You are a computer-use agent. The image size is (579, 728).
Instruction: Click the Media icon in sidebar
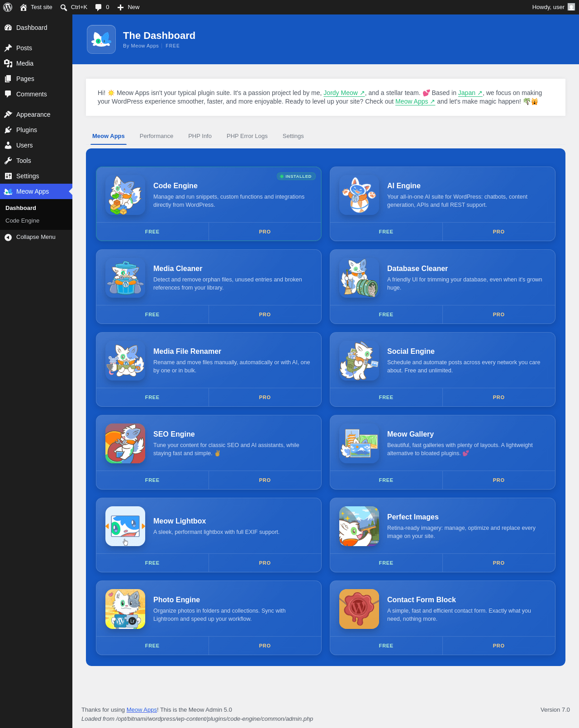coord(8,63)
